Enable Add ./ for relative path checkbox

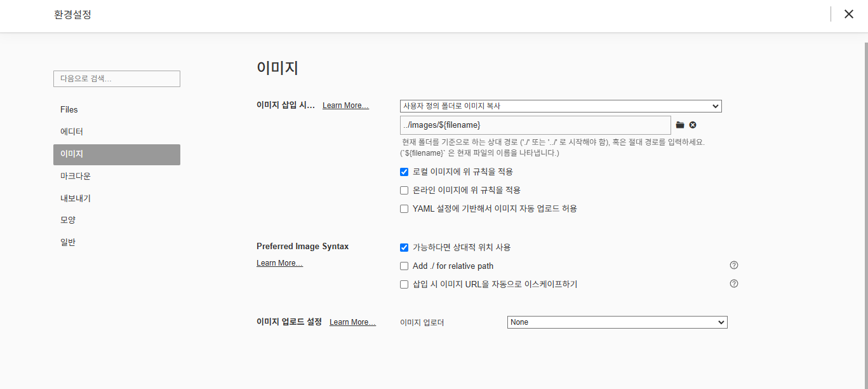(404, 266)
